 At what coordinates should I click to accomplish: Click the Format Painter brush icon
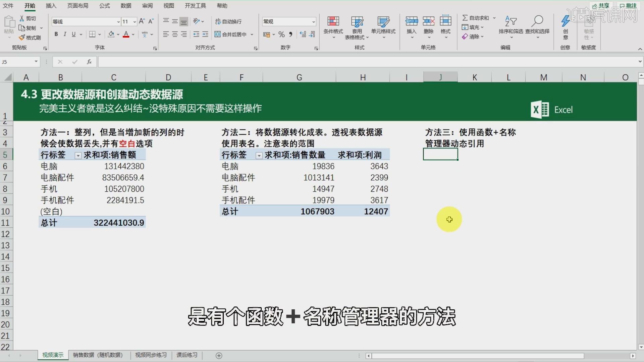(x=22, y=38)
